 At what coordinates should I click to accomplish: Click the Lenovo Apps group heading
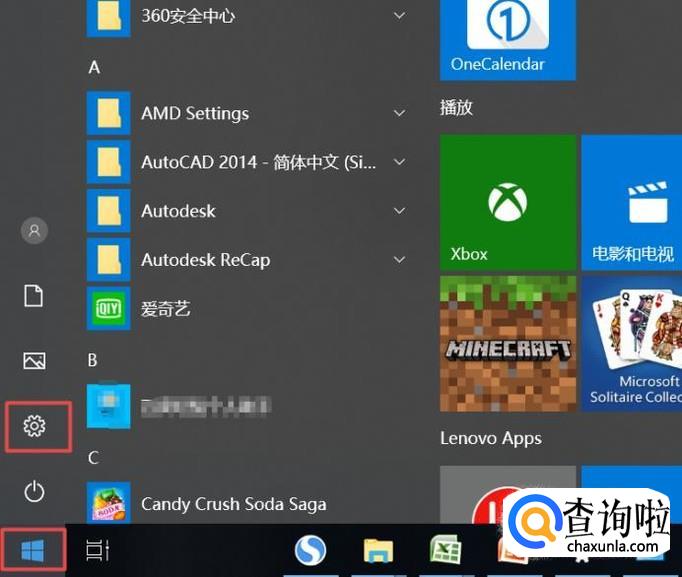(491, 438)
